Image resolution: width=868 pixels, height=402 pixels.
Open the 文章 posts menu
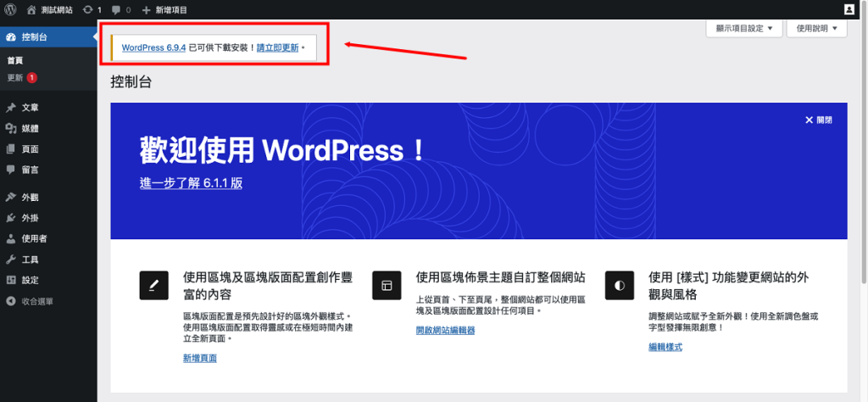pos(30,108)
